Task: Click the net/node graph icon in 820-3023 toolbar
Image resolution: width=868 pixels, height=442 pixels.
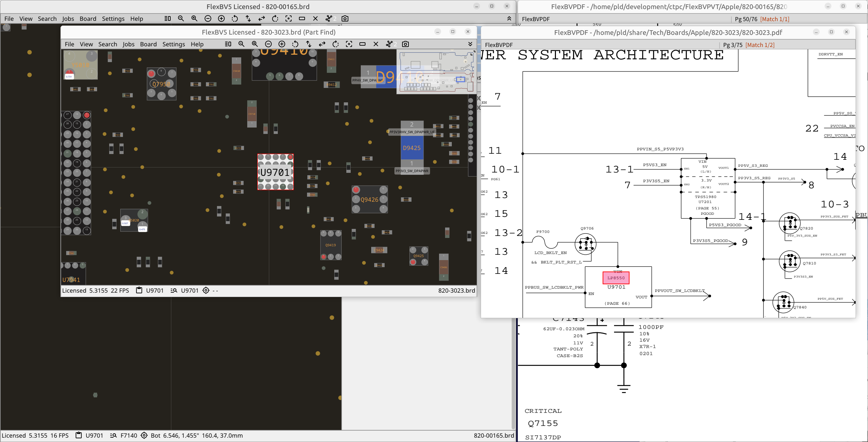Action: [x=390, y=44]
